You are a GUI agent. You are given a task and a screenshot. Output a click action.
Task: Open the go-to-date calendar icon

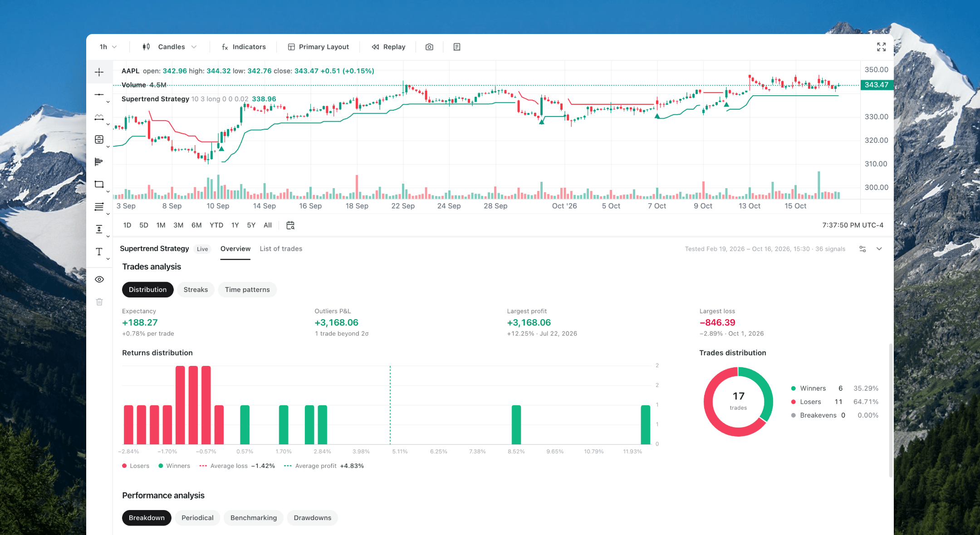coord(290,225)
